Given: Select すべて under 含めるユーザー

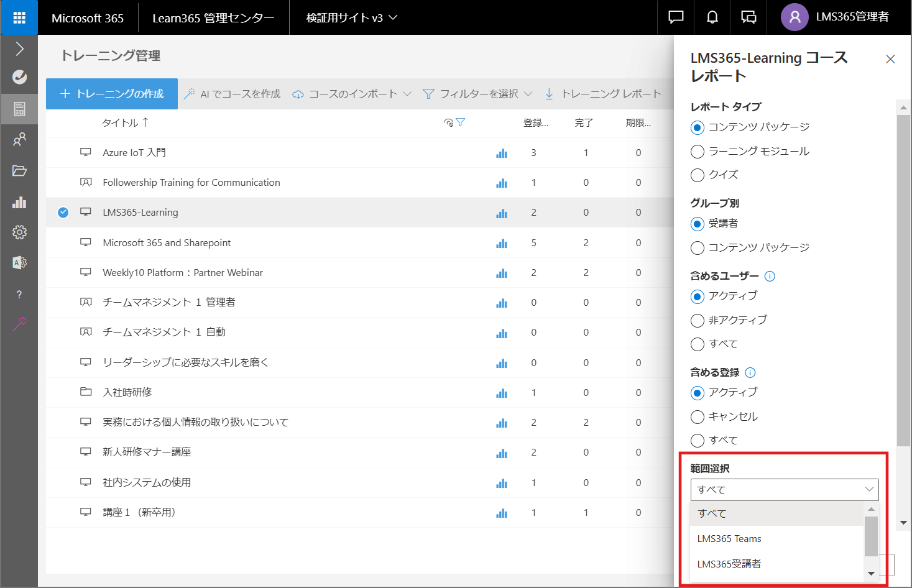Looking at the screenshot, I should tap(698, 344).
